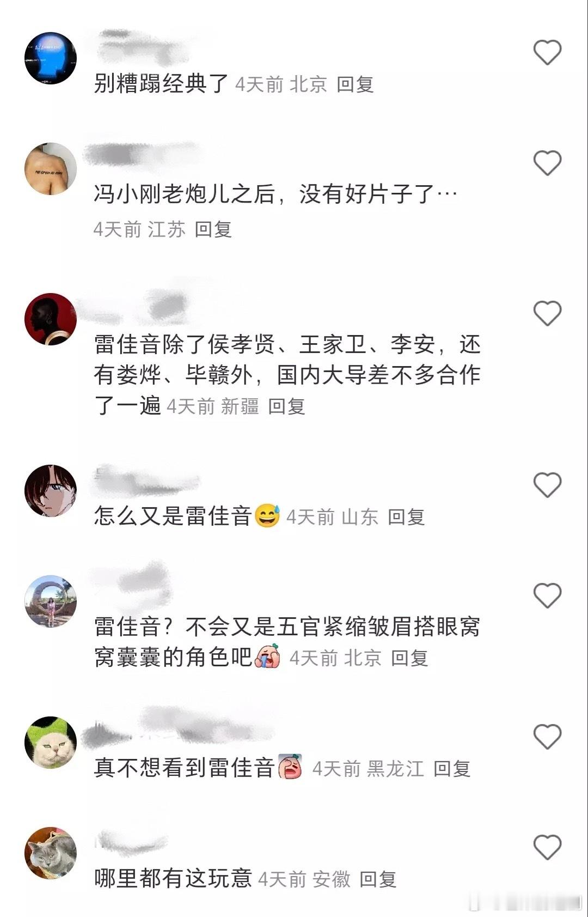This screenshot has width=588, height=917.
Task: Reply to the "别糟蹋经典了" comment
Action: pos(355,84)
